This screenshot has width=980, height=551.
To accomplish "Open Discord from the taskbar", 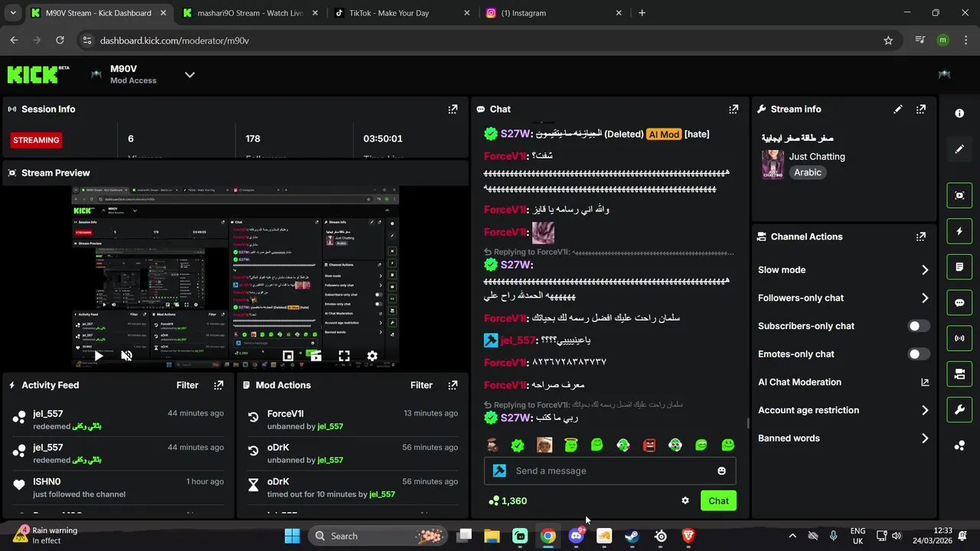I will coord(577,536).
